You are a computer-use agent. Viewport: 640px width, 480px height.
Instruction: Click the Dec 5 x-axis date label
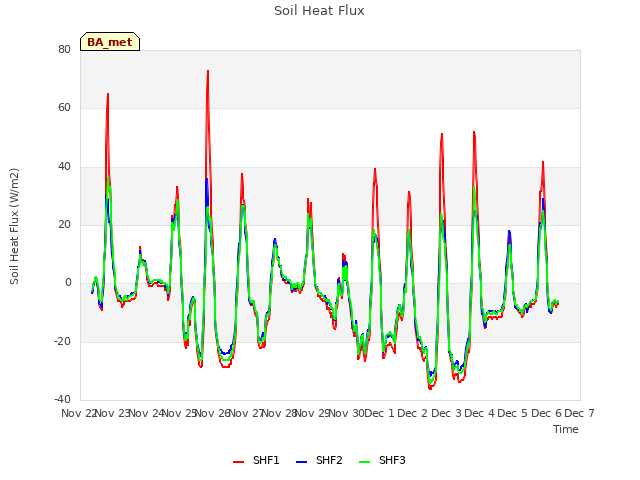(x=513, y=413)
